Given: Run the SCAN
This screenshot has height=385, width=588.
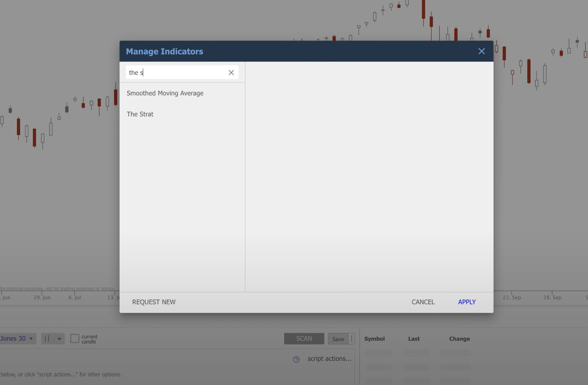Looking at the screenshot, I should coord(304,338).
